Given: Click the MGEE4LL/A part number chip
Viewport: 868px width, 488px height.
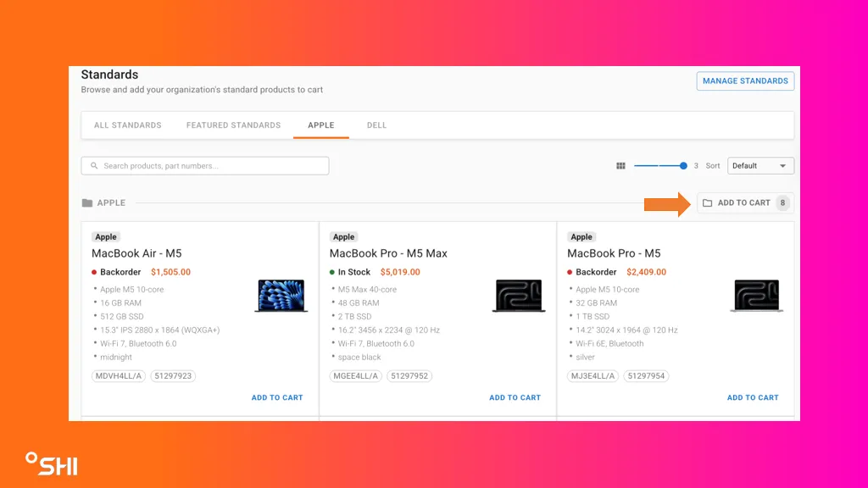Looking at the screenshot, I should click(x=355, y=375).
